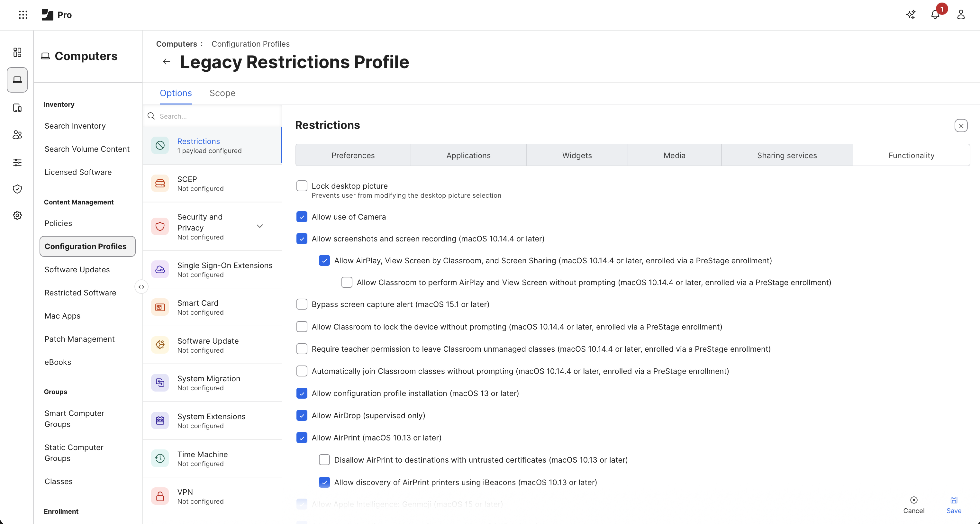Remove the Restrictions payload with X button
The width and height of the screenshot is (980, 524).
click(x=961, y=126)
